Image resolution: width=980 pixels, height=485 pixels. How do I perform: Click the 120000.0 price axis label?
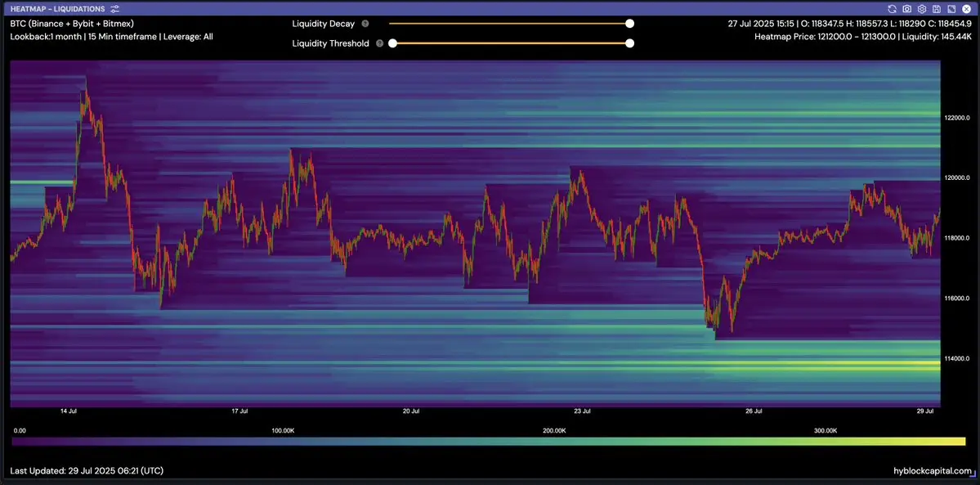coord(957,177)
